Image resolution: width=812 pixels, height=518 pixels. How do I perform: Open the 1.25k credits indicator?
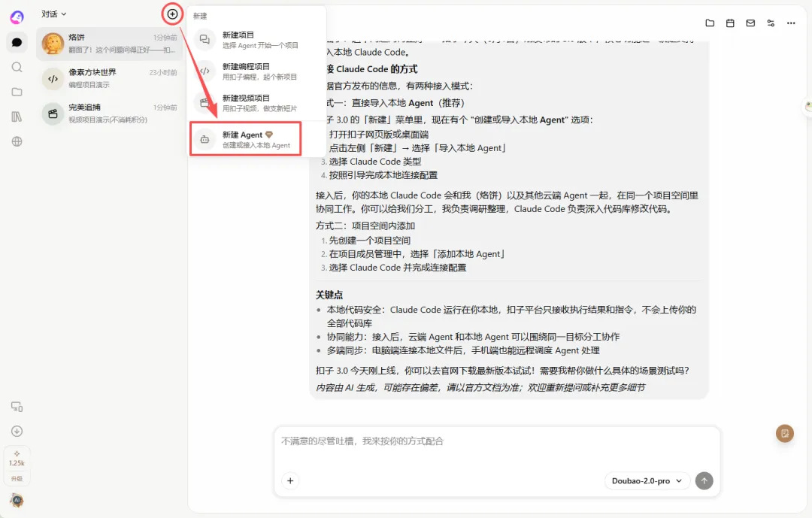tap(17, 459)
